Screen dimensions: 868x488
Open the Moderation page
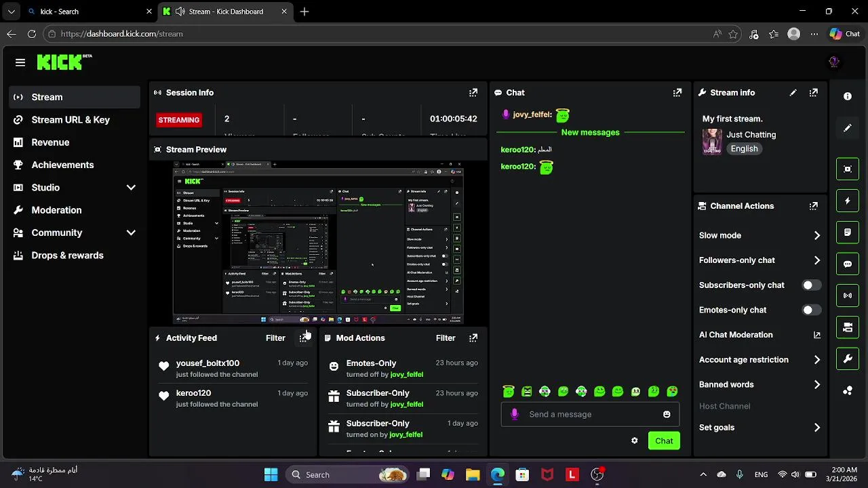[x=75, y=210]
